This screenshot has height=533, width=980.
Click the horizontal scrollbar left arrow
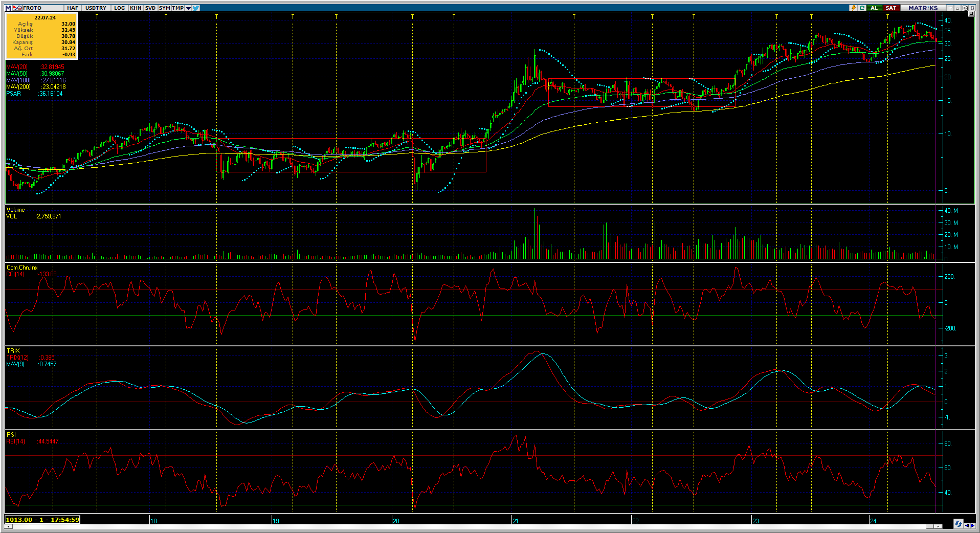[8, 526]
